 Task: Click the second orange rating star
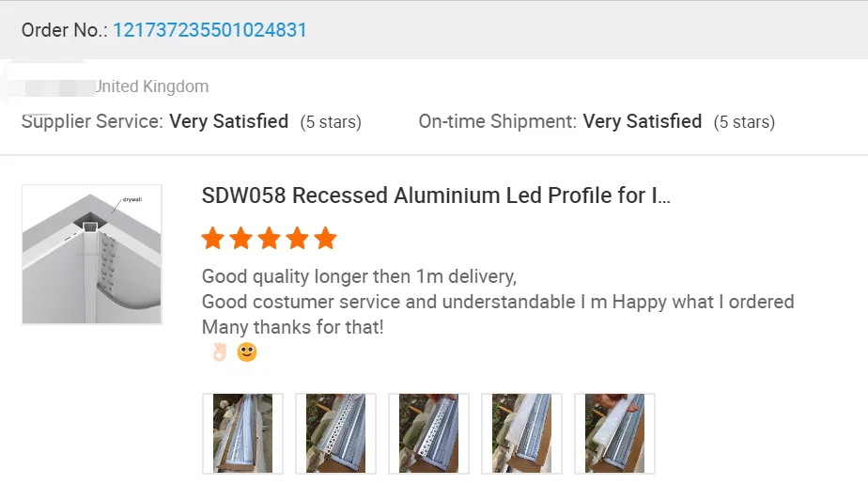pyautogui.click(x=241, y=239)
